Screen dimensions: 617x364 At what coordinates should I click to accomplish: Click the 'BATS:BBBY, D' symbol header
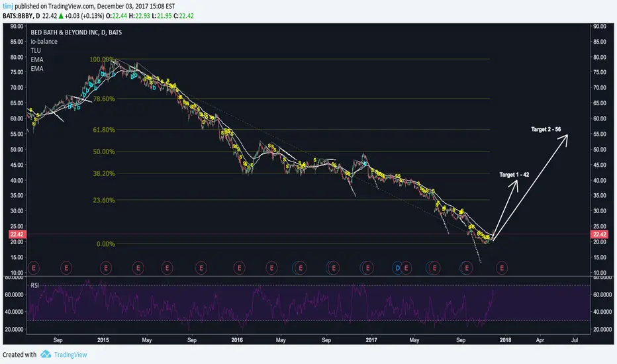21,16
